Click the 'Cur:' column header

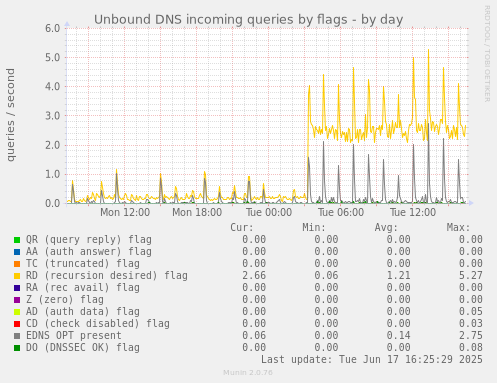tap(242, 228)
